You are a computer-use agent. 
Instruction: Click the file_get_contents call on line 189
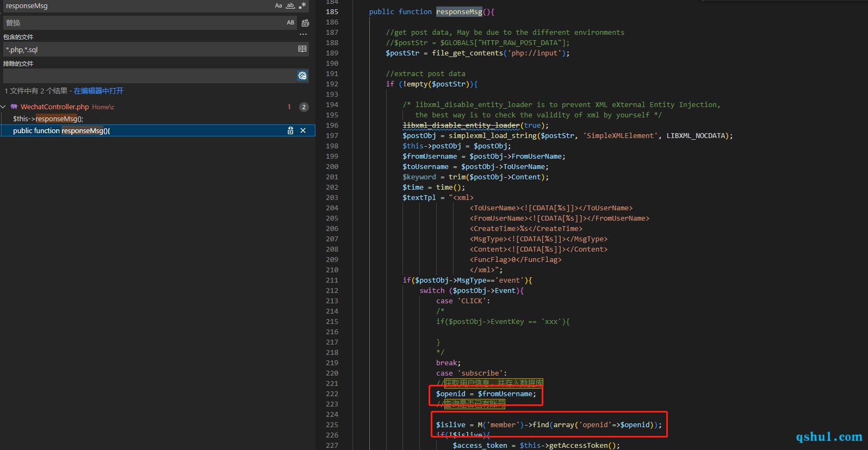468,53
